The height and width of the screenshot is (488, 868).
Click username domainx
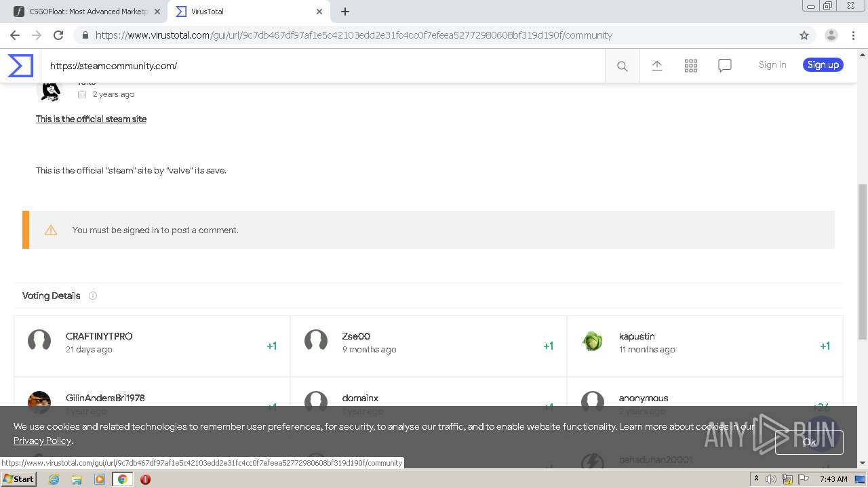click(360, 398)
